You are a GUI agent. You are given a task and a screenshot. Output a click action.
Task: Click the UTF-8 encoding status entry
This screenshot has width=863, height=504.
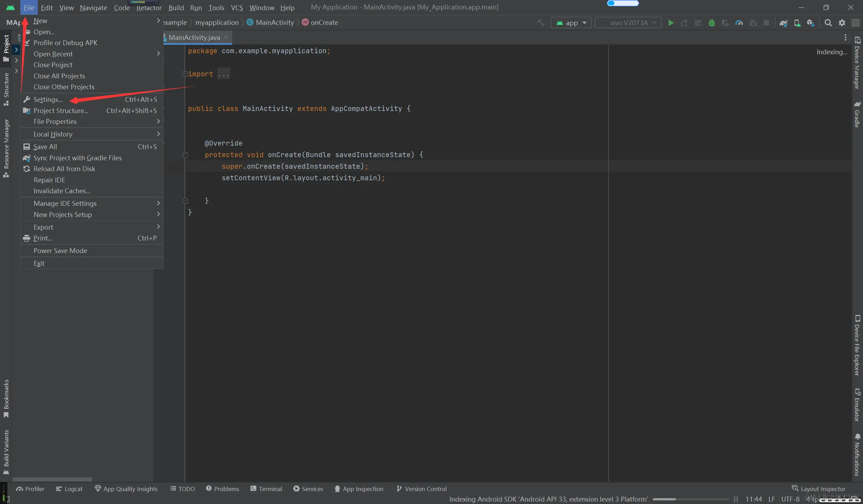(x=790, y=499)
